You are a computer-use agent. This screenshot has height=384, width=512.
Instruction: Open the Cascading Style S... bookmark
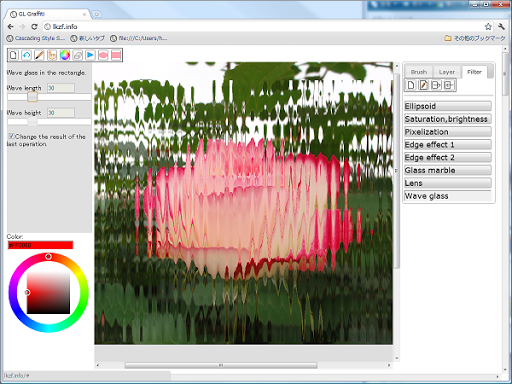(36, 38)
